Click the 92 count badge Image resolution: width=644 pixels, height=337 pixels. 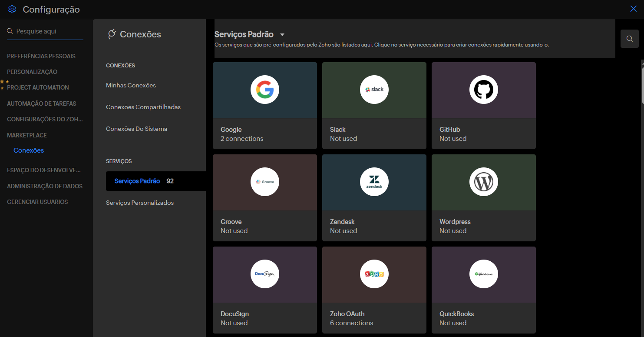pyautogui.click(x=170, y=181)
